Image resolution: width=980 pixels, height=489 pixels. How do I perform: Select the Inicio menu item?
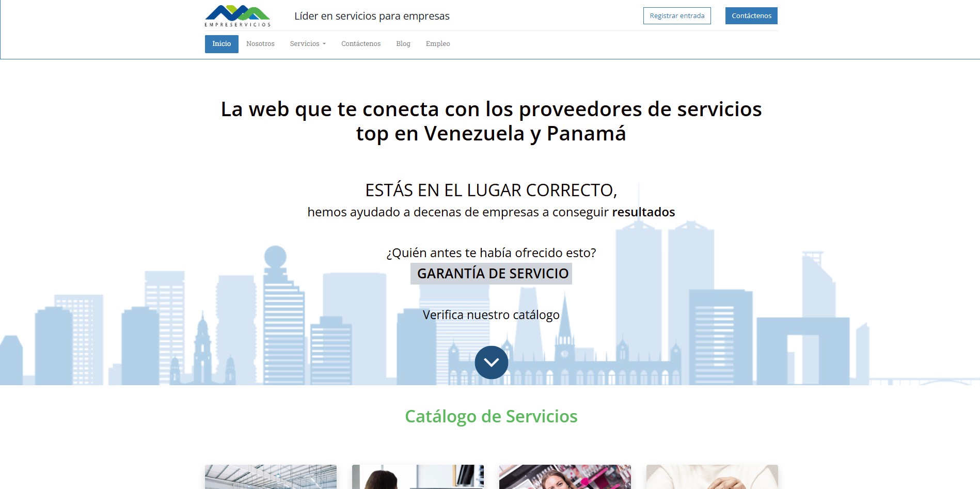pos(222,44)
